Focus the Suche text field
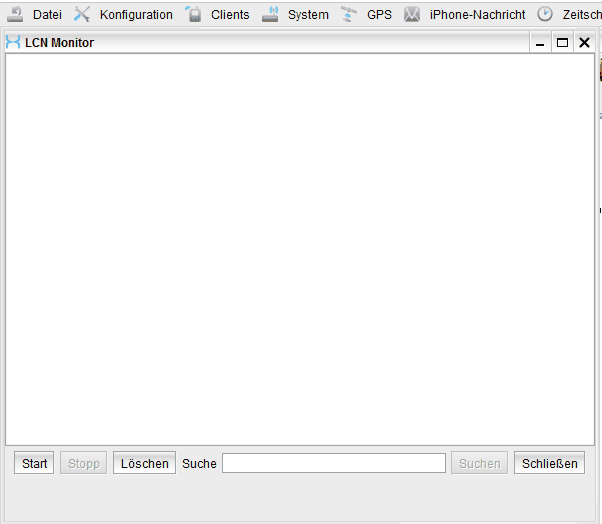Screen dimensions: 602x524 click(x=333, y=463)
